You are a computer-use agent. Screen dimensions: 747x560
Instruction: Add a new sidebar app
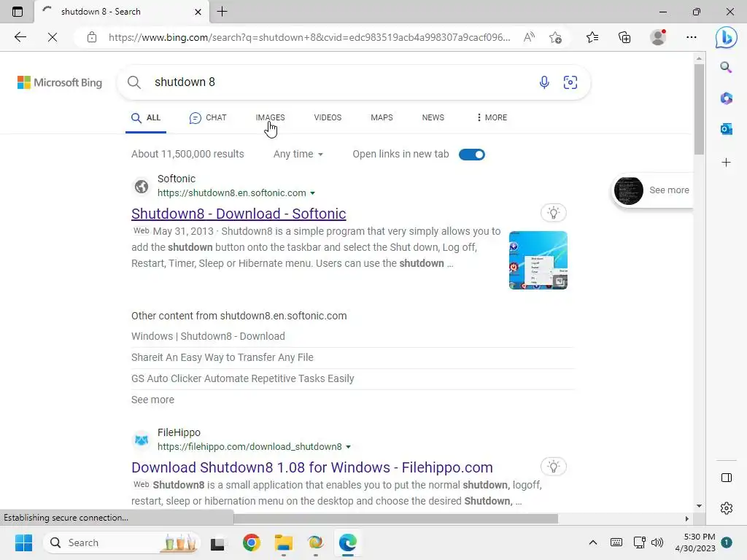726,163
